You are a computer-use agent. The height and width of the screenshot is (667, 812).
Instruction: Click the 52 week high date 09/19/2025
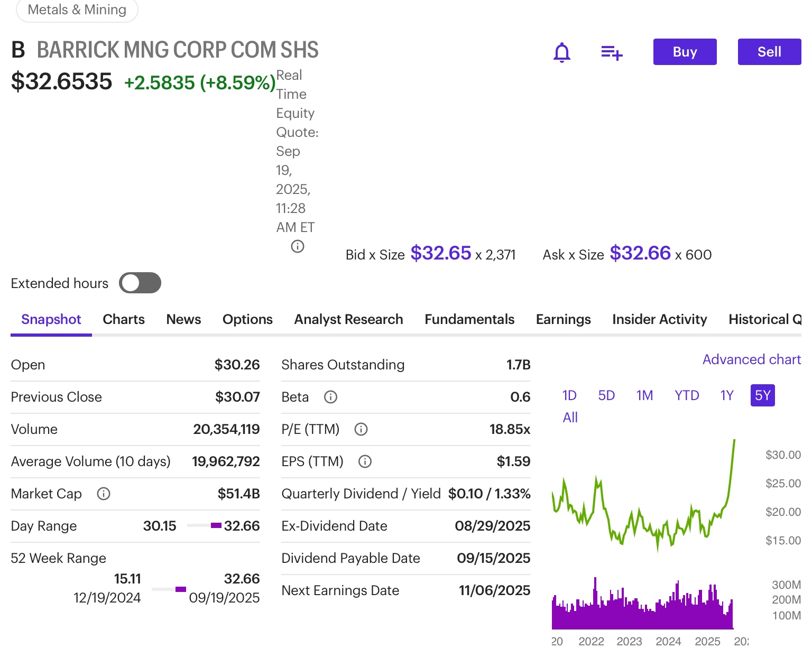(x=224, y=598)
